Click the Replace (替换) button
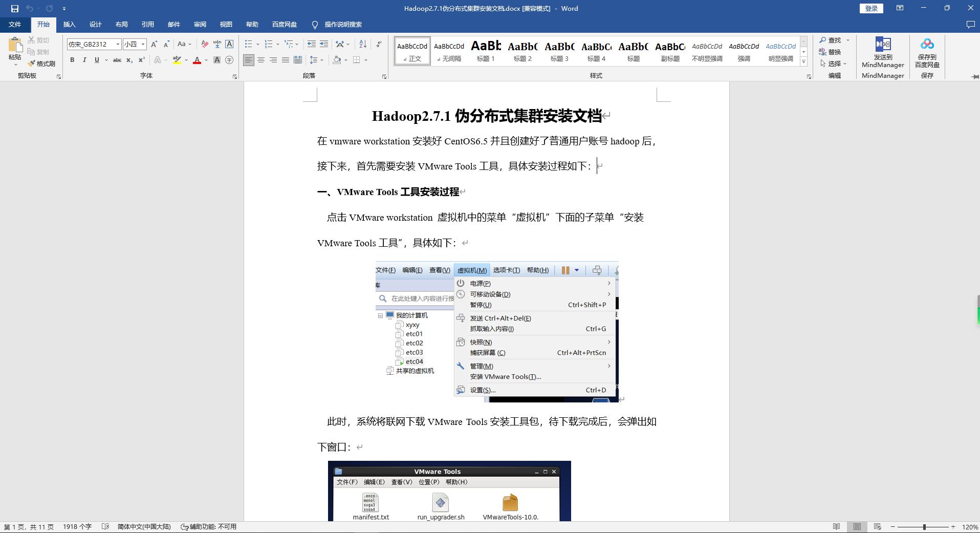This screenshot has width=980, height=533. click(830, 52)
